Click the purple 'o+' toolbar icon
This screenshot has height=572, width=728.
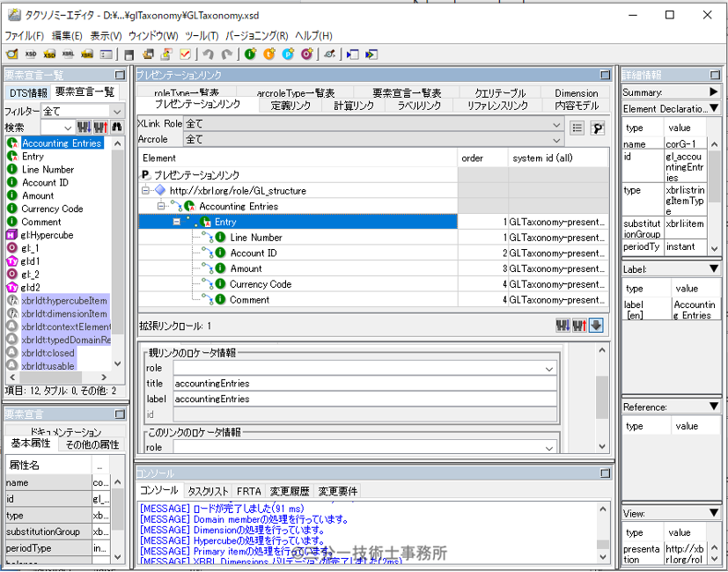pos(307,55)
